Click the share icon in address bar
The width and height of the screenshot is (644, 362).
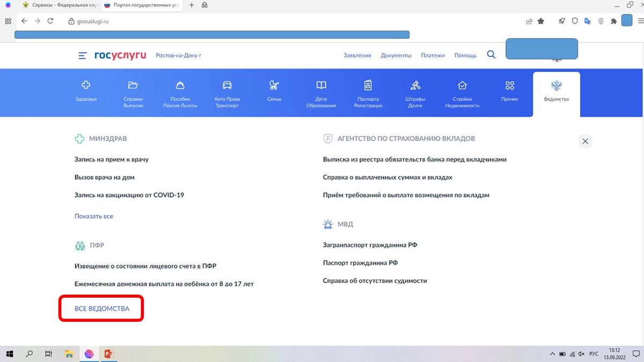click(x=529, y=21)
